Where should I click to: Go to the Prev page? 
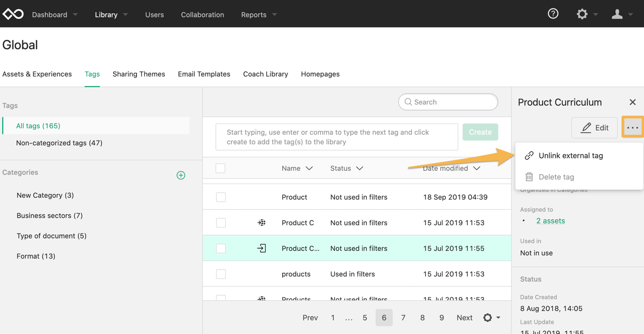coord(310,318)
